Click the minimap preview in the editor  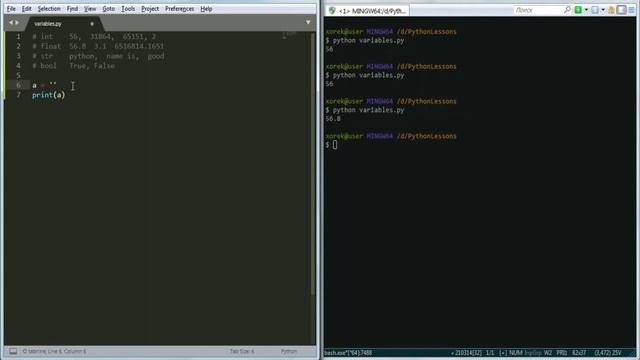point(289,36)
